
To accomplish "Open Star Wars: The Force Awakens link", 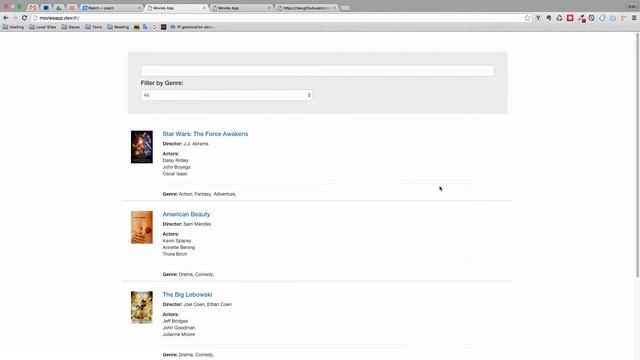I will pyautogui.click(x=205, y=134).
